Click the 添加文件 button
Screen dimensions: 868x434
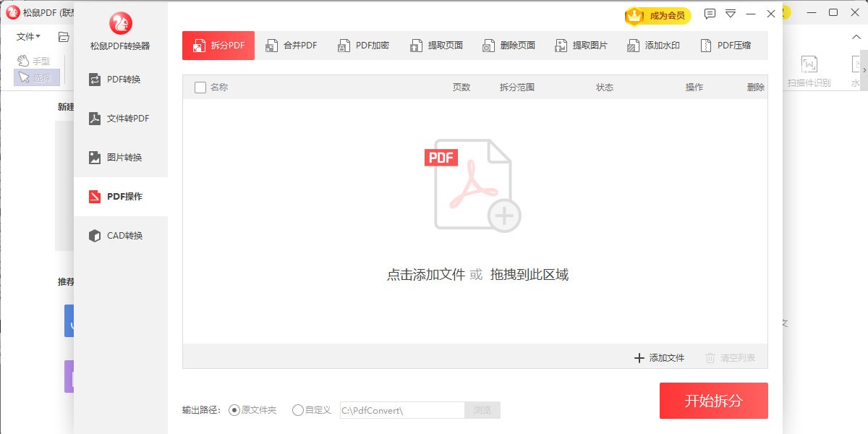point(659,358)
